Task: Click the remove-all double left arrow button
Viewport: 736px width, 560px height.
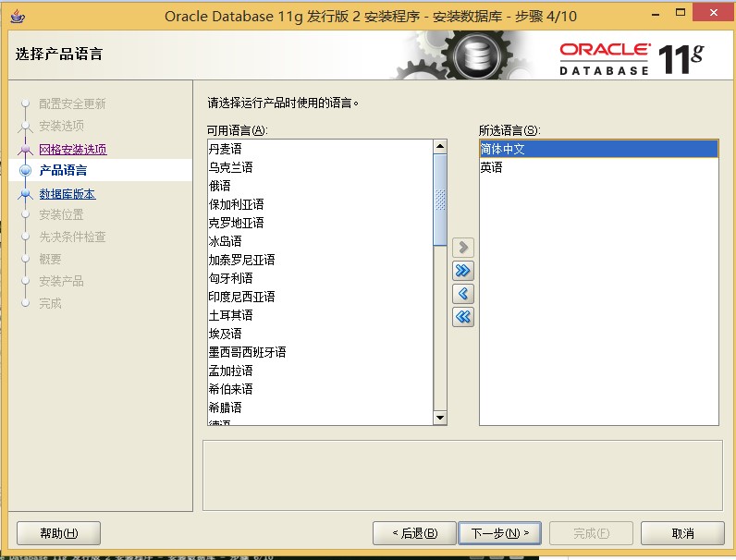Action: (x=463, y=317)
